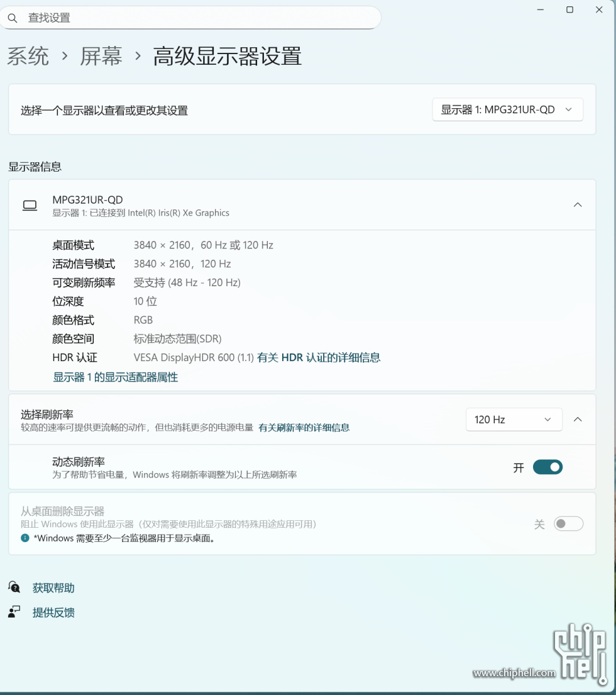Toggle the 从桌面删除显示器 switch
The height and width of the screenshot is (695, 616).
tap(568, 524)
